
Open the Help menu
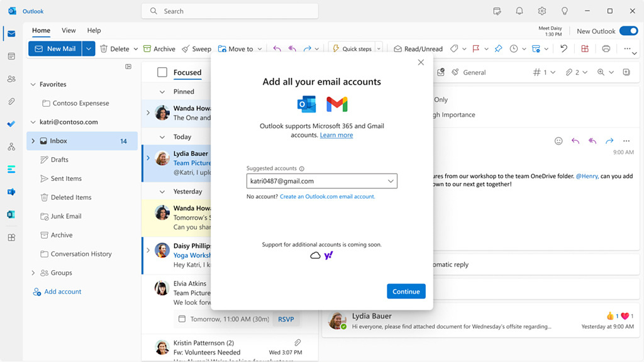[x=94, y=30]
